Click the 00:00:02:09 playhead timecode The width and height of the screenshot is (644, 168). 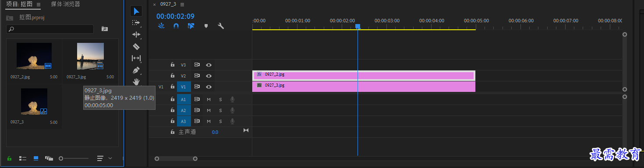point(175,16)
